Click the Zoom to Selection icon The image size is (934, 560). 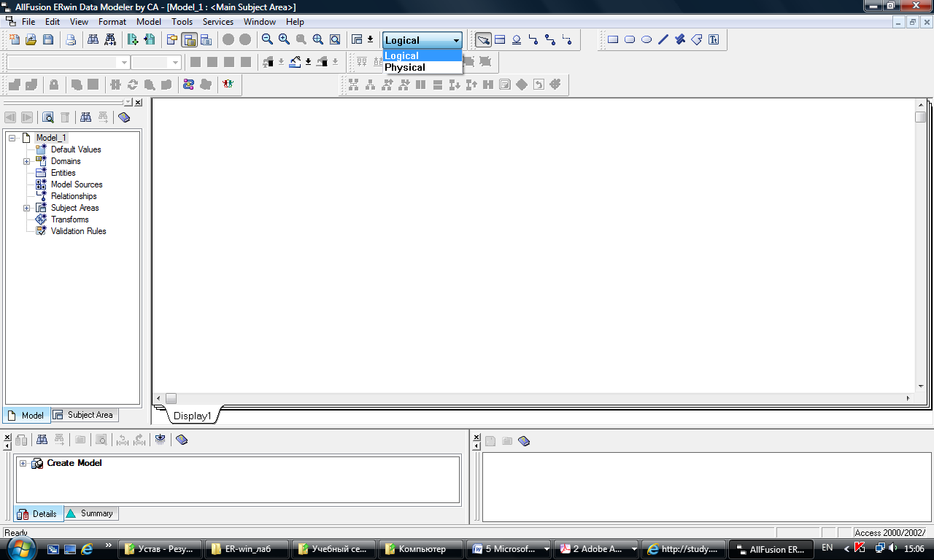(334, 39)
